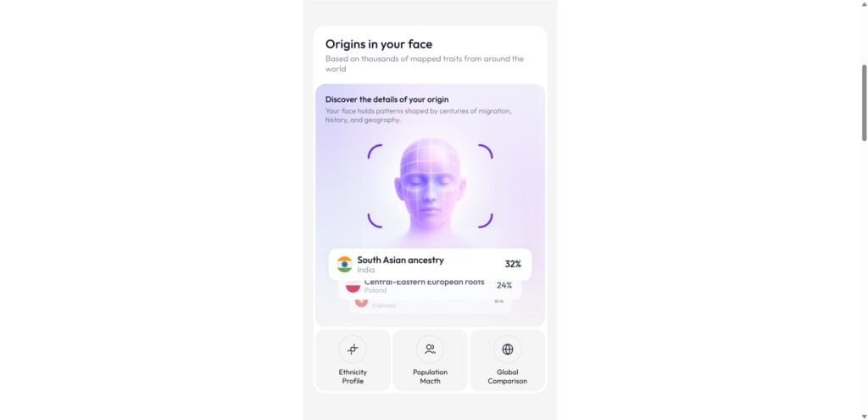The image size is (868, 420).
Task: Select the South Asian ancestry card
Action: (430, 264)
